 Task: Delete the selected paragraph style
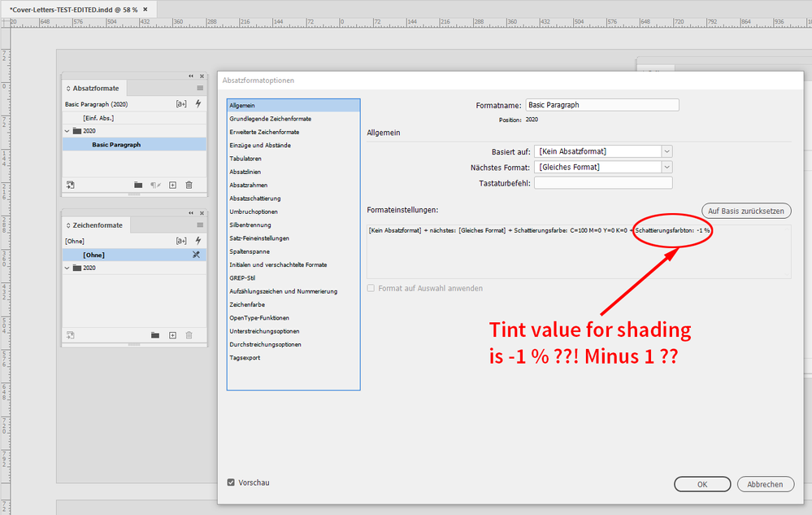189,184
